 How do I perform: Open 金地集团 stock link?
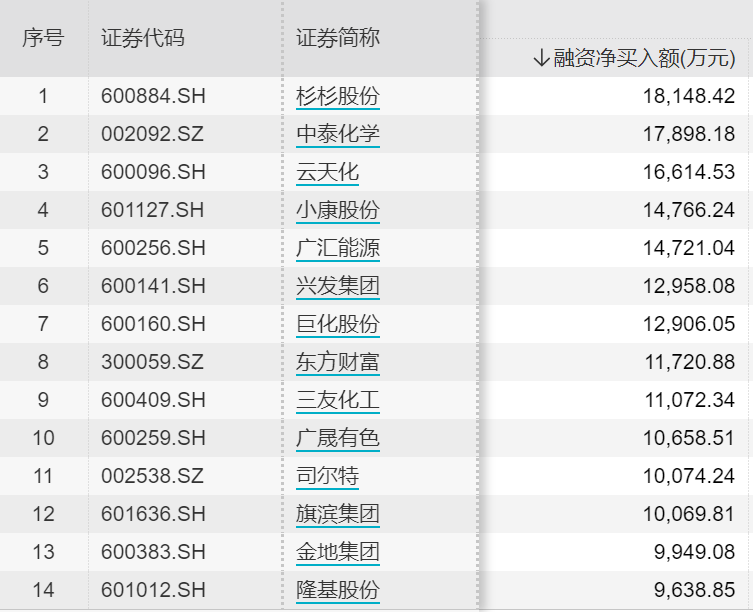(x=338, y=551)
